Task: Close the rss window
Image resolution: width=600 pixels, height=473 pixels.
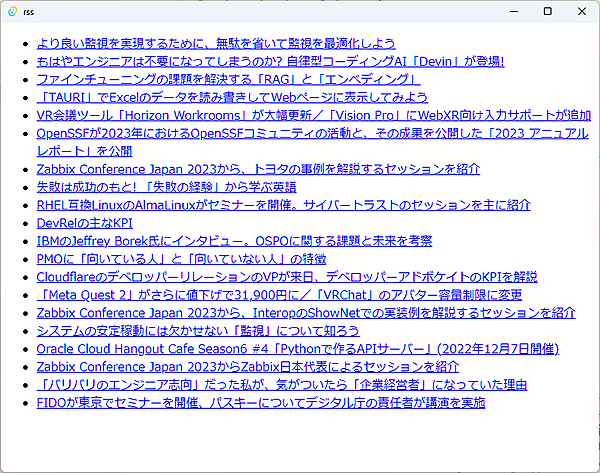Action: point(582,11)
